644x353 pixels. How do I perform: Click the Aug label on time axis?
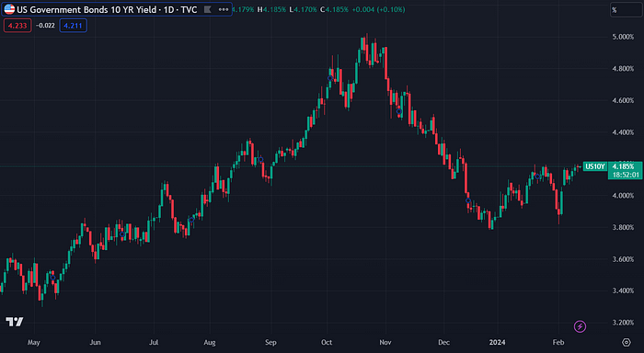coord(210,342)
